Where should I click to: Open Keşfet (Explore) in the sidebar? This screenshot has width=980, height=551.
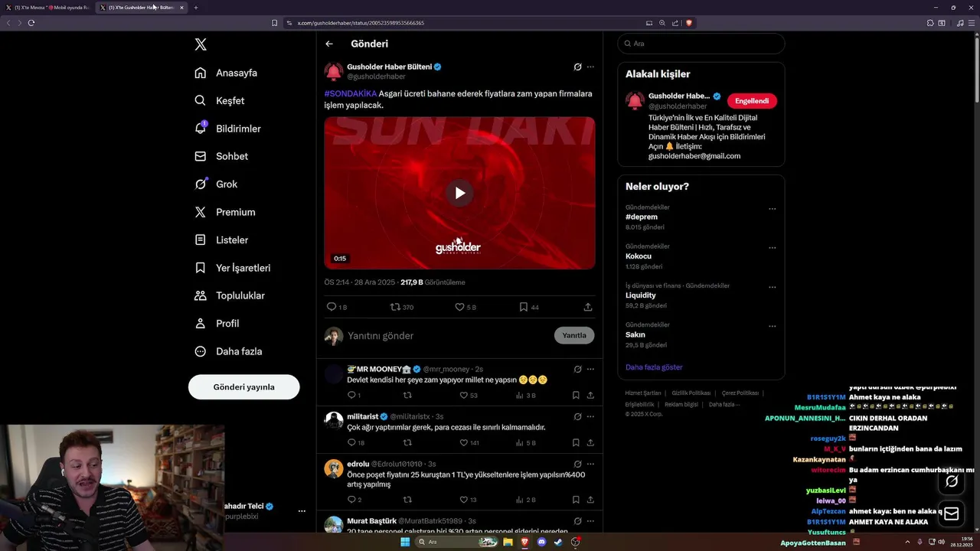click(x=220, y=100)
